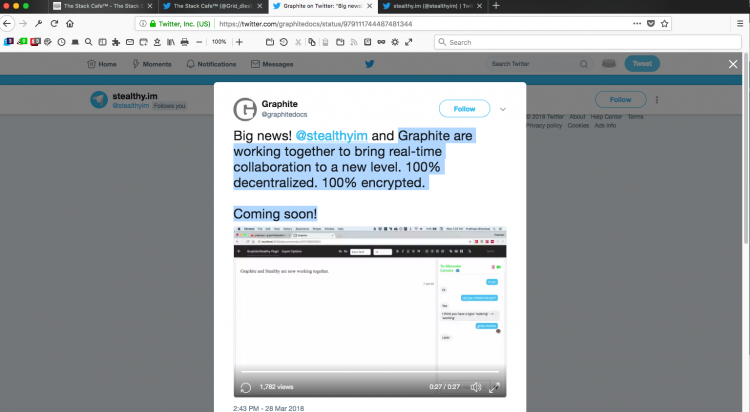Screen dimensions: 750x412
Task: Open the tweet options chevron dropdown
Action: point(503,109)
